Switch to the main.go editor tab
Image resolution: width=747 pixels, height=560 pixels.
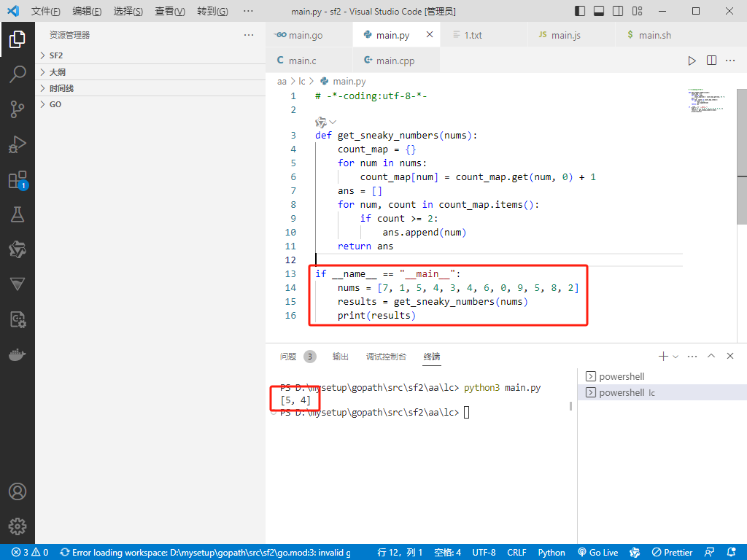pyautogui.click(x=309, y=35)
